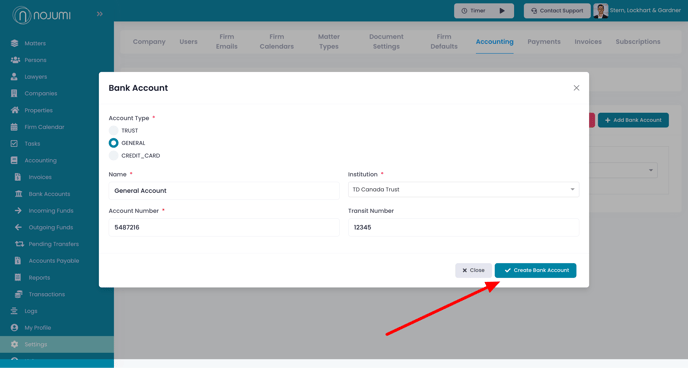Screen dimensions: 688x368
Task: Click the Bank Accounts building icon
Action: coord(18,194)
